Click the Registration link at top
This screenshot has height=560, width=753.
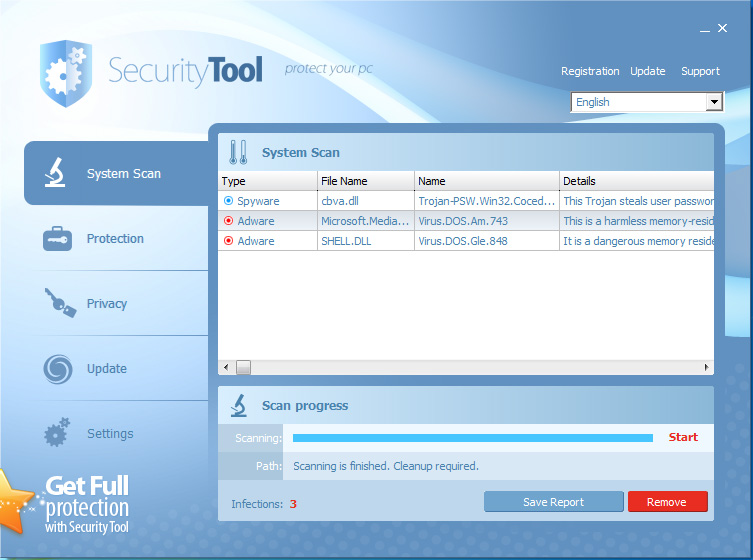(x=590, y=71)
